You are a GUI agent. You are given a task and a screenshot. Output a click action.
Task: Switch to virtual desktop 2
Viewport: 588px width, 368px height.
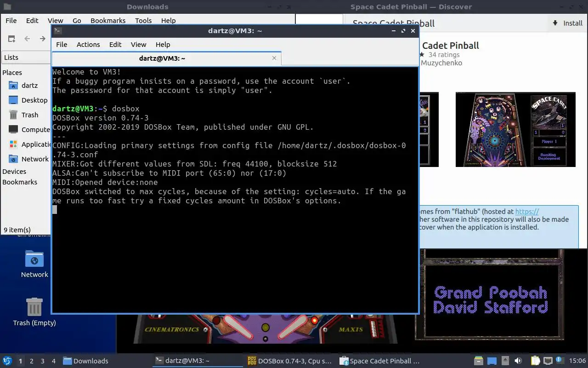click(x=32, y=361)
